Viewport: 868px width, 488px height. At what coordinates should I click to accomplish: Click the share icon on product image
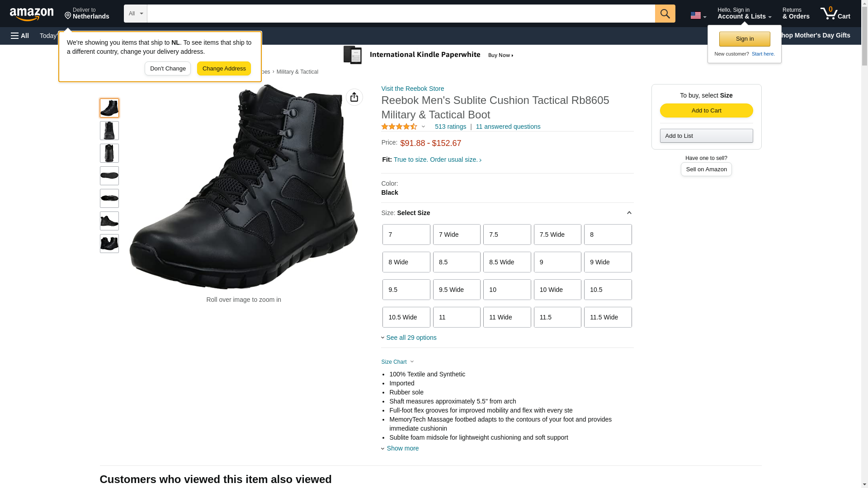click(x=354, y=97)
